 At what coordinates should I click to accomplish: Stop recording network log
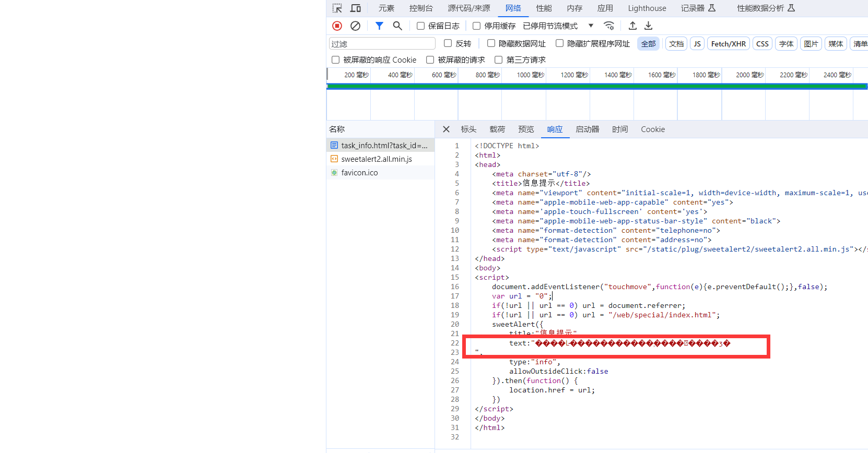click(x=337, y=26)
